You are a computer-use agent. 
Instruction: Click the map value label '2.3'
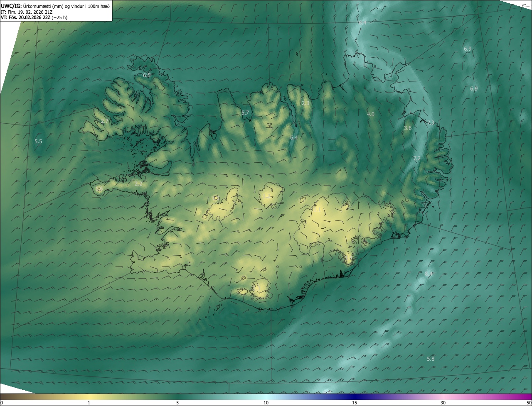305,103
